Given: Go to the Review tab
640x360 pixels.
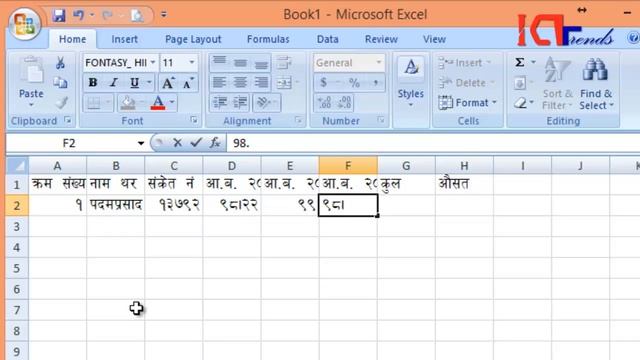Looking at the screenshot, I should click(381, 39).
